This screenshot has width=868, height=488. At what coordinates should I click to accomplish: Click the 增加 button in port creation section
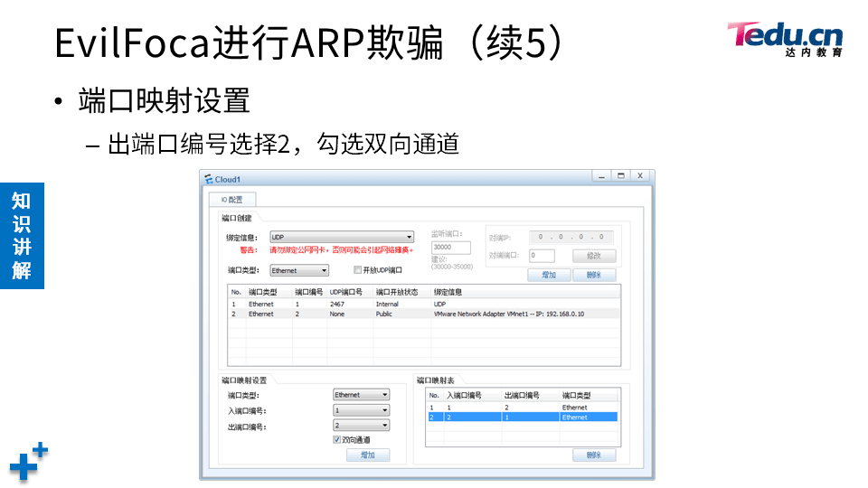click(x=549, y=275)
